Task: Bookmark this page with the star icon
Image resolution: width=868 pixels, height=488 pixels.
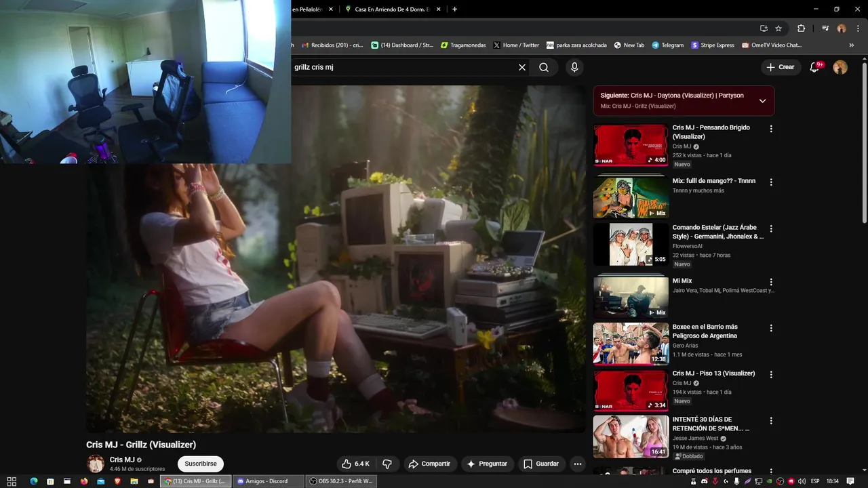Action: coord(778,28)
